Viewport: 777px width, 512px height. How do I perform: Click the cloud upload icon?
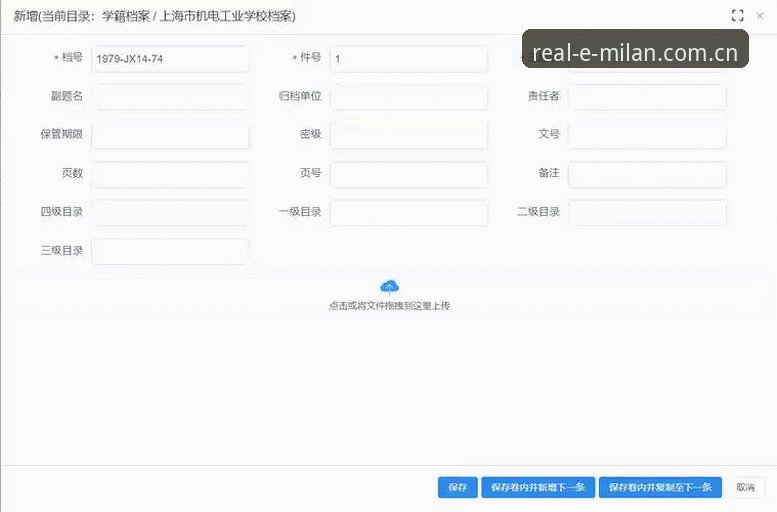(x=389, y=287)
